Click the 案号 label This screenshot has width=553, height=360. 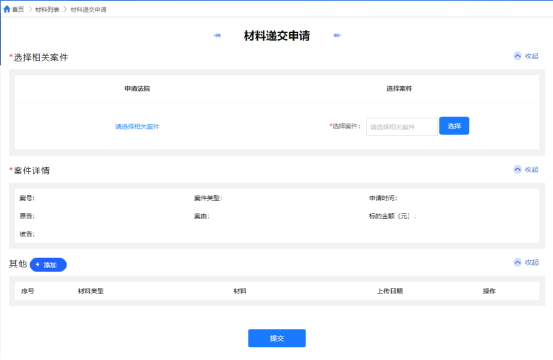(27, 198)
